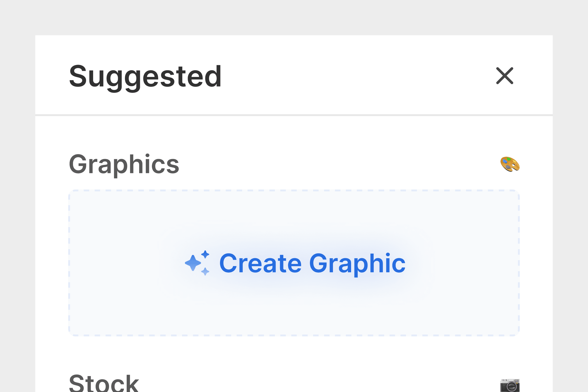Click the divider line below the Suggested header
588x392 pixels.
tap(294, 115)
